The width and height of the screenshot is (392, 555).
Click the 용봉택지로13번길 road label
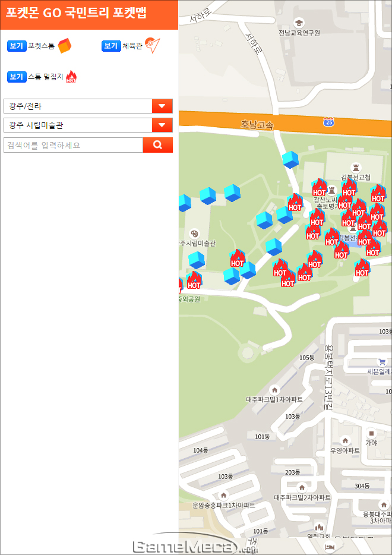click(328, 377)
